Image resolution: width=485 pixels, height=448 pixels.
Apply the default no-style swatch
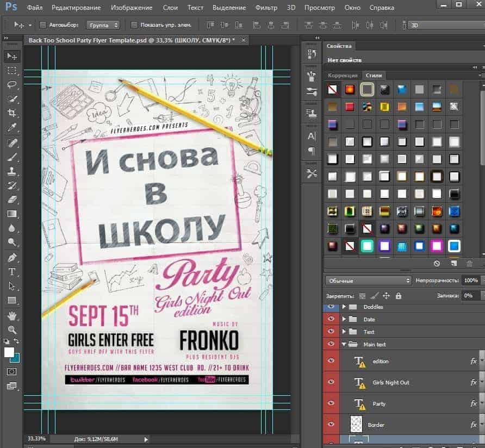[333, 90]
